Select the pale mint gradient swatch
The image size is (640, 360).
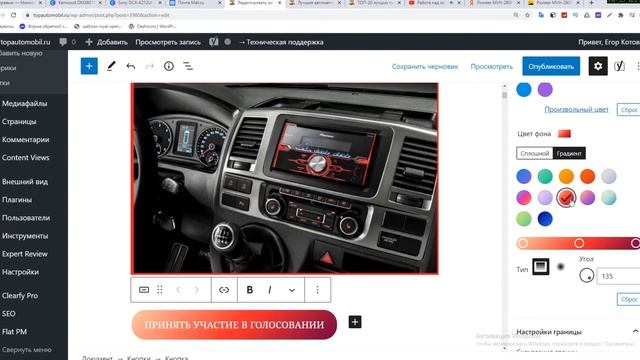pyautogui.click(x=609, y=198)
